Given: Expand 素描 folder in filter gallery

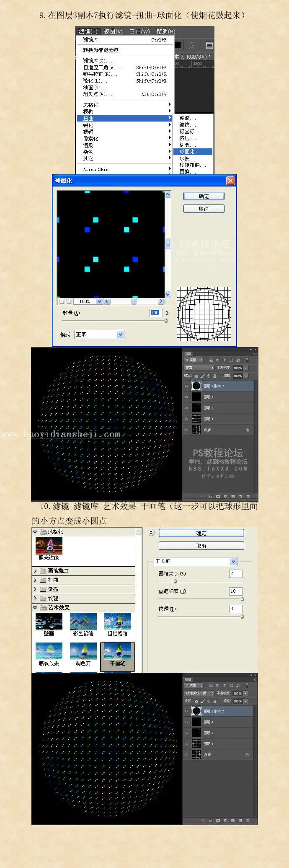Looking at the screenshot, I should click(35, 589).
